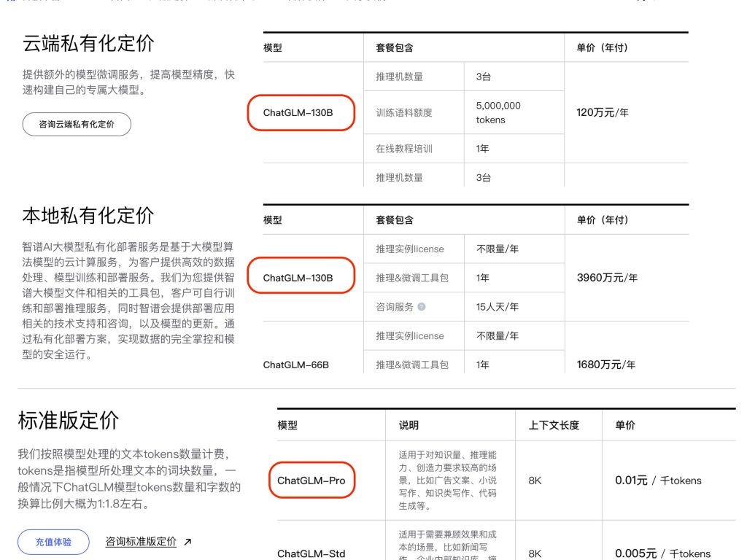Click 8K in the ChatGLM-Pro row
The width and height of the screenshot is (747, 560).
click(x=535, y=481)
